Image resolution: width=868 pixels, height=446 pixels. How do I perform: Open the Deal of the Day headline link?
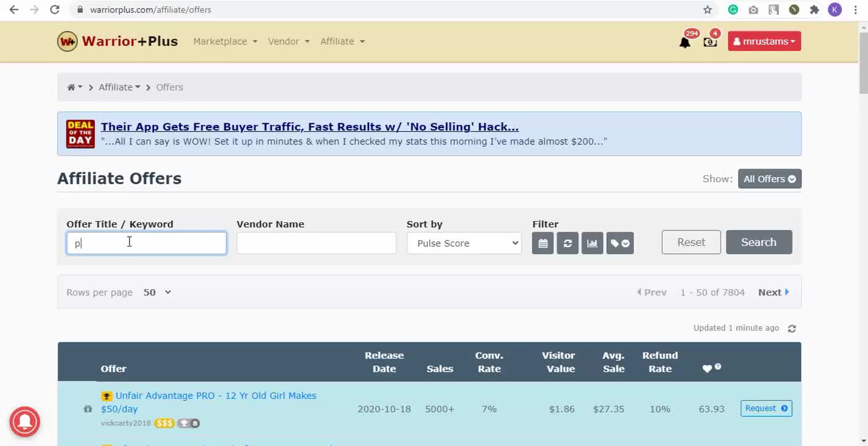[310, 127]
